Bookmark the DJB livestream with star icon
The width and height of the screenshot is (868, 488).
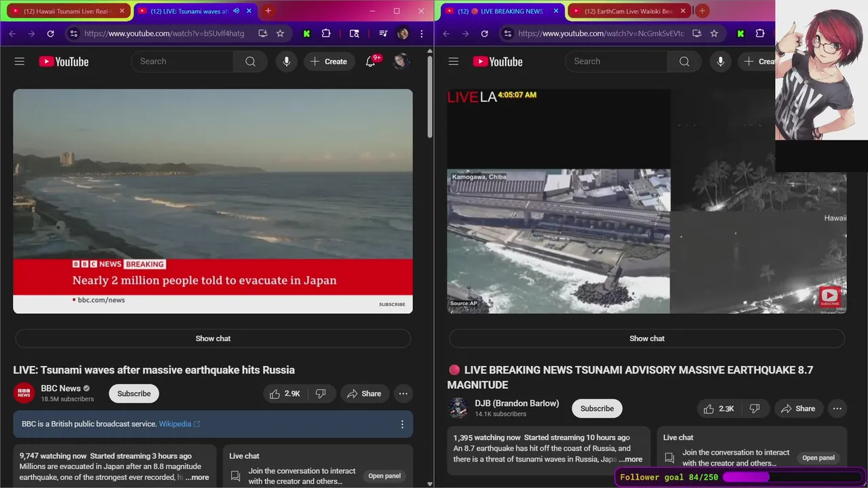(714, 33)
